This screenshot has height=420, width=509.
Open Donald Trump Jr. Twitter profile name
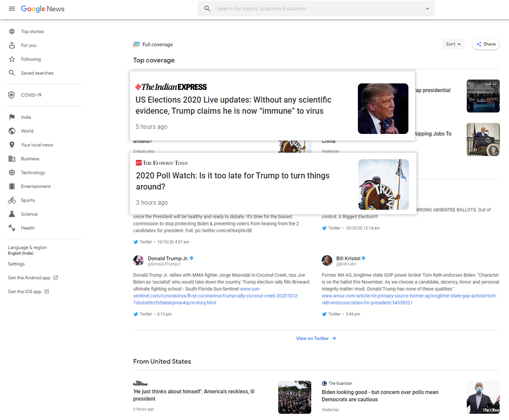tap(168, 258)
